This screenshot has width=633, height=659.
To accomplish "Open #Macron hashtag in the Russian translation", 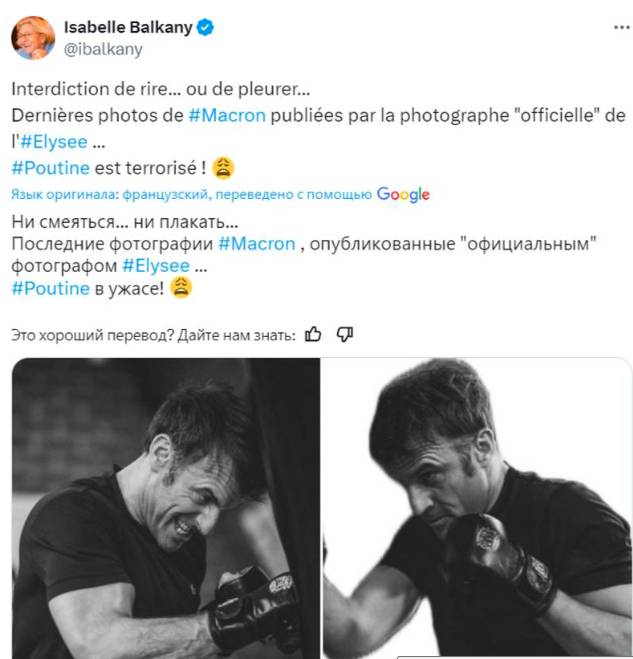I will pos(256,243).
